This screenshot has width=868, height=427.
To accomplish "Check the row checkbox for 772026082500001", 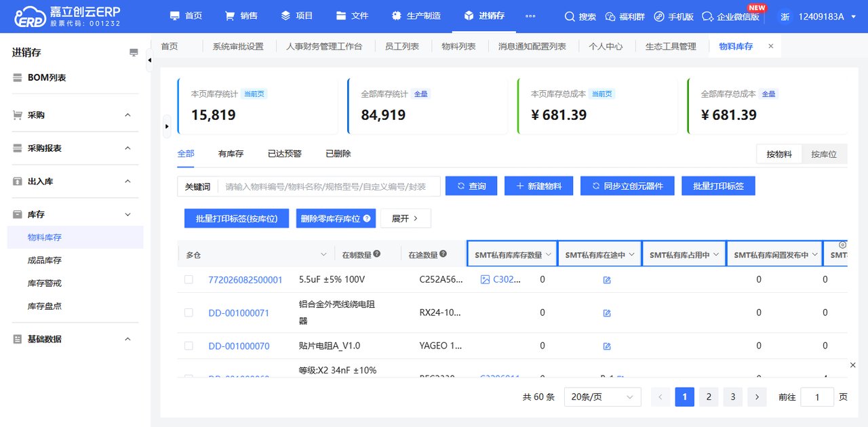I will click(189, 279).
